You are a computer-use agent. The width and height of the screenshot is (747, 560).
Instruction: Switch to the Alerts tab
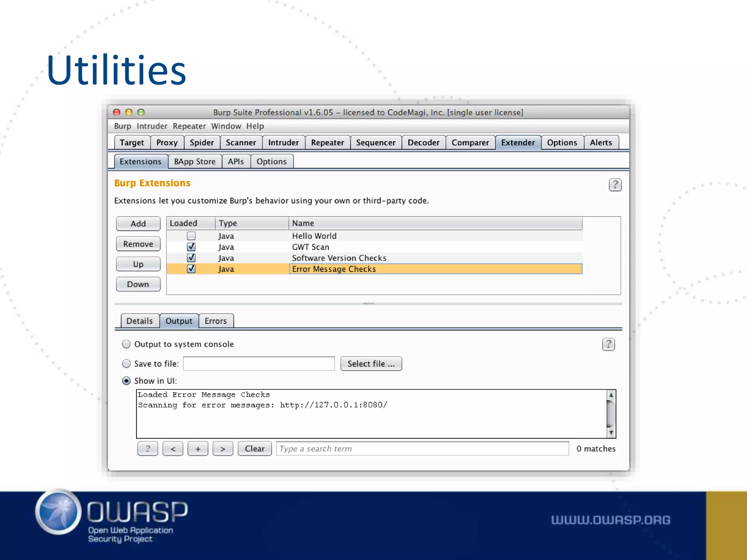click(601, 143)
